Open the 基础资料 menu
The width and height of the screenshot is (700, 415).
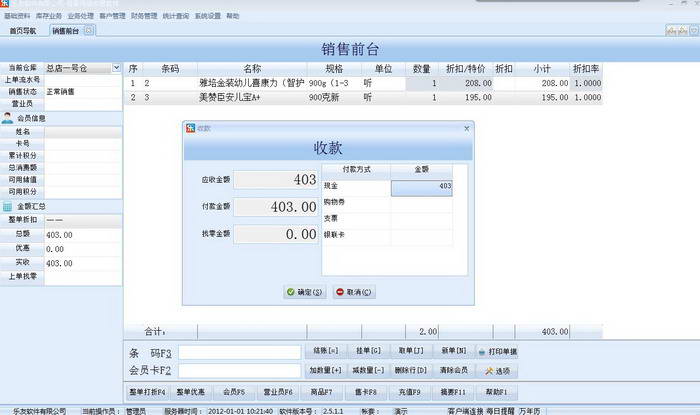(x=17, y=16)
